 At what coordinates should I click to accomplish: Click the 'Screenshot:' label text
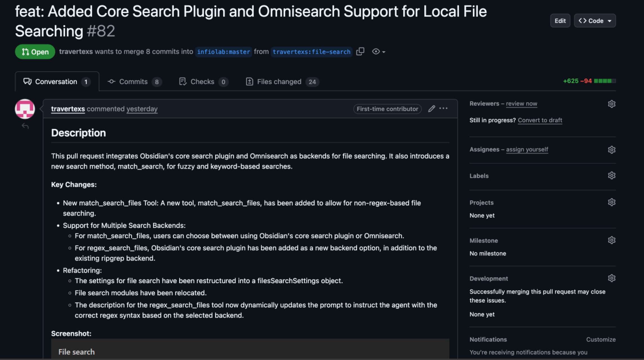[71, 334]
